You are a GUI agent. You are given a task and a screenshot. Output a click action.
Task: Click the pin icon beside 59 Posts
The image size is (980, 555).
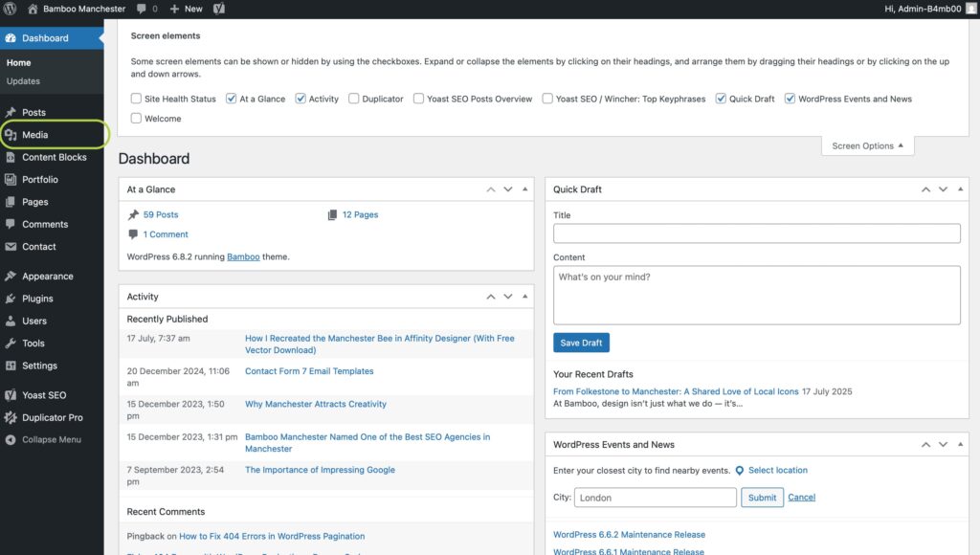tap(133, 215)
